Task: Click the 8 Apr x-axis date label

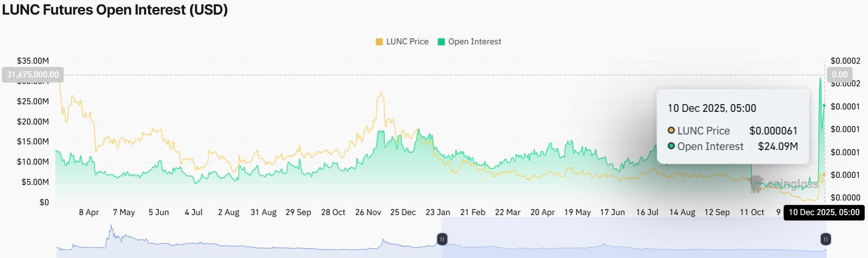Action: tap(89, 212)
